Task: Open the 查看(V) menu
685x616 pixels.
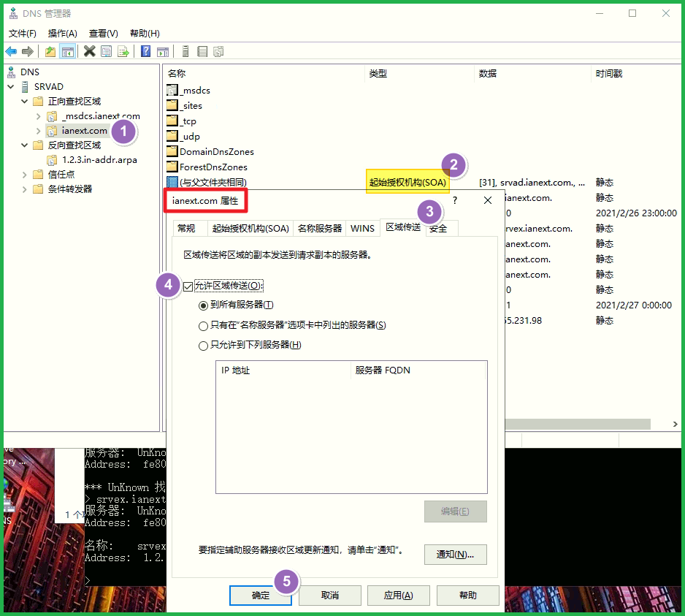Action: [104, 33]
